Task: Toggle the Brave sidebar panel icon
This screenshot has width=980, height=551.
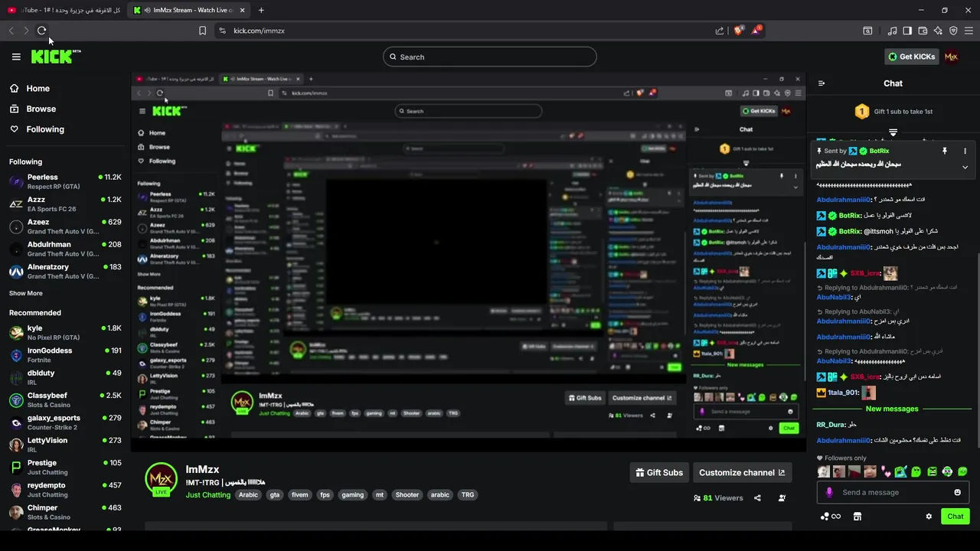Action: (x=907, y=31)
